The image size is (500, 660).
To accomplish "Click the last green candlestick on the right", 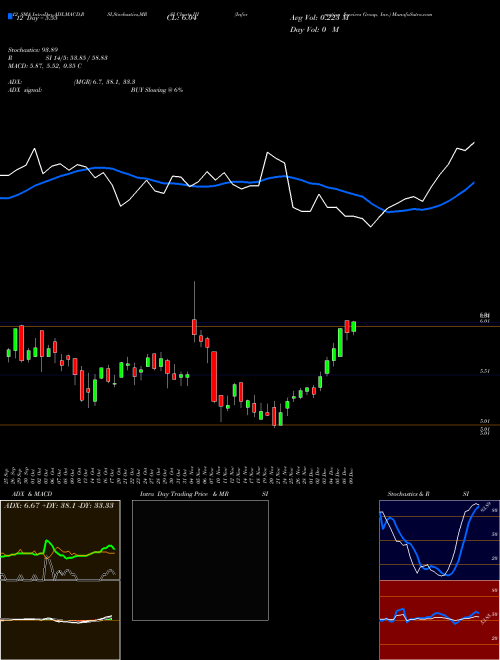I will [x=354, y=327].
